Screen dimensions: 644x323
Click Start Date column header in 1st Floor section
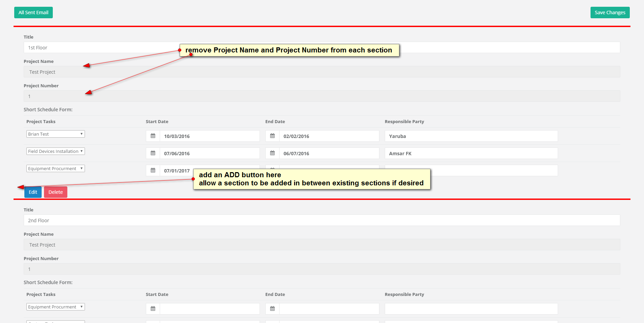coord(157,121)
